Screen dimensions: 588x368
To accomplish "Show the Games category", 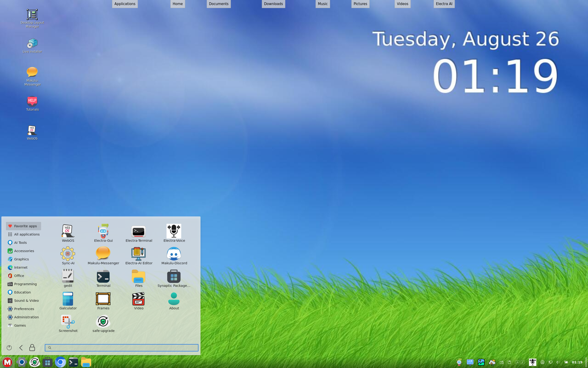I will click(24, 325).
